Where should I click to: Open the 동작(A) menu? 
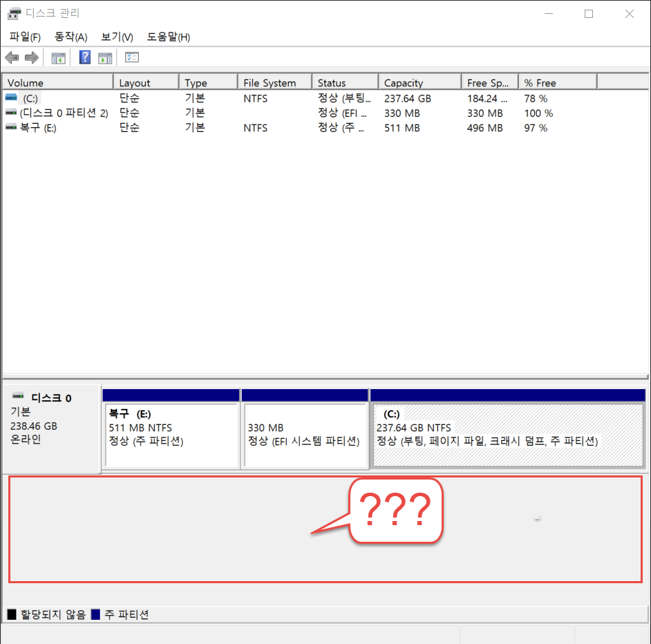(x=71, y=37)
